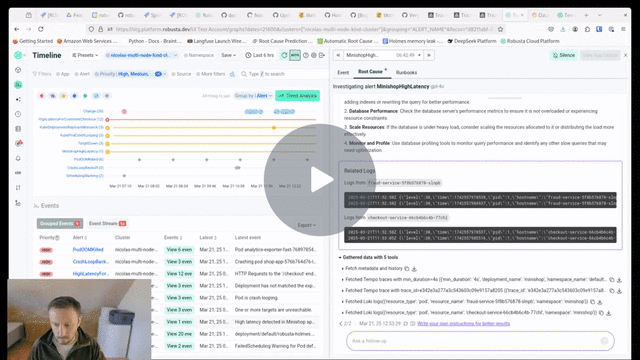The width and height of the screenshot is (640, 360).
Task: Open the clock history icon in the sidebar
Action: (18, 114)
